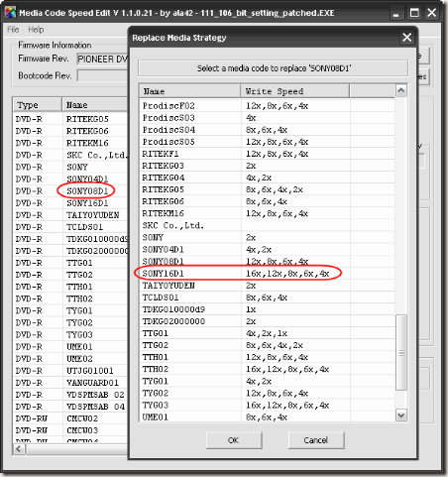Select RITEKM16 in the dialog list

[267, 213]
